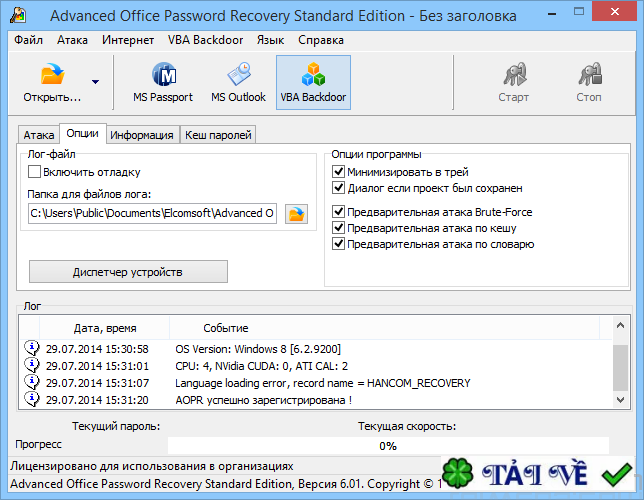Maximize the application window
This screenshot has height=500, width=644.
click(579, 12)
